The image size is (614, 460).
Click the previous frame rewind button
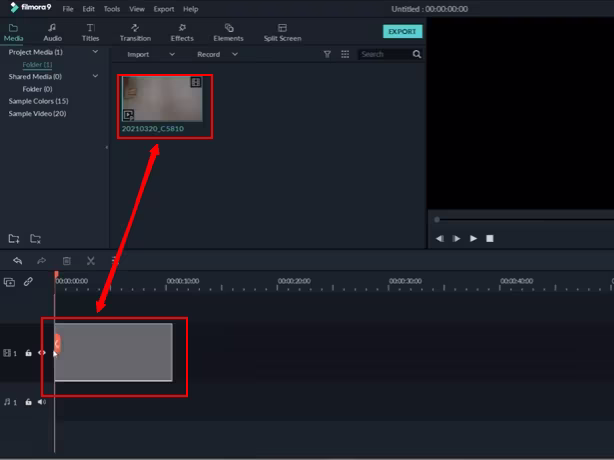click(x=440, y=238)
